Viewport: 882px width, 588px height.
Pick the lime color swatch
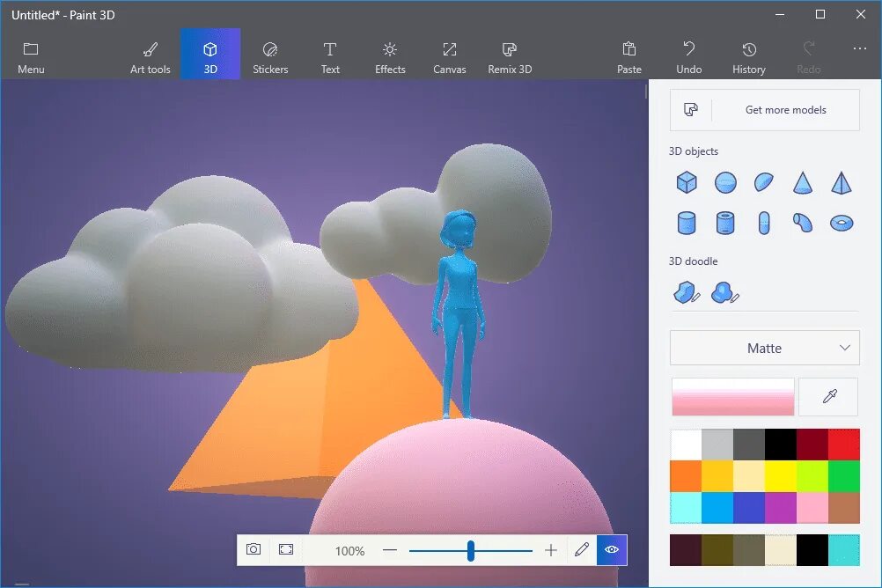click(x=812, y=476)
